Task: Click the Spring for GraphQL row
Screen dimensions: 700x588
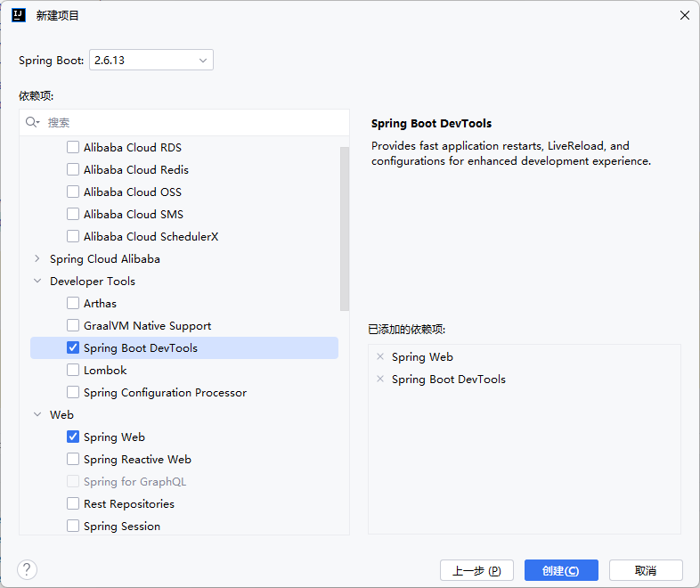Action: [184, 481]
